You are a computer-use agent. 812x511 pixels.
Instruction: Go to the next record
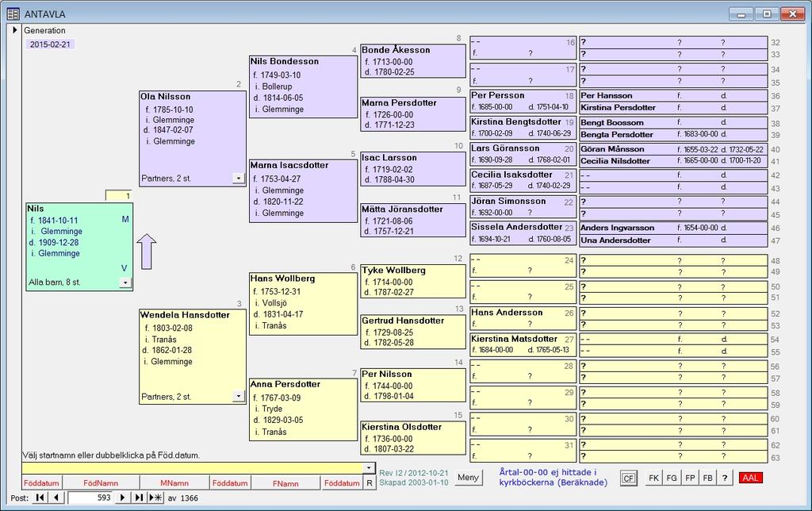pyautogui.click(x=122, y=498)
